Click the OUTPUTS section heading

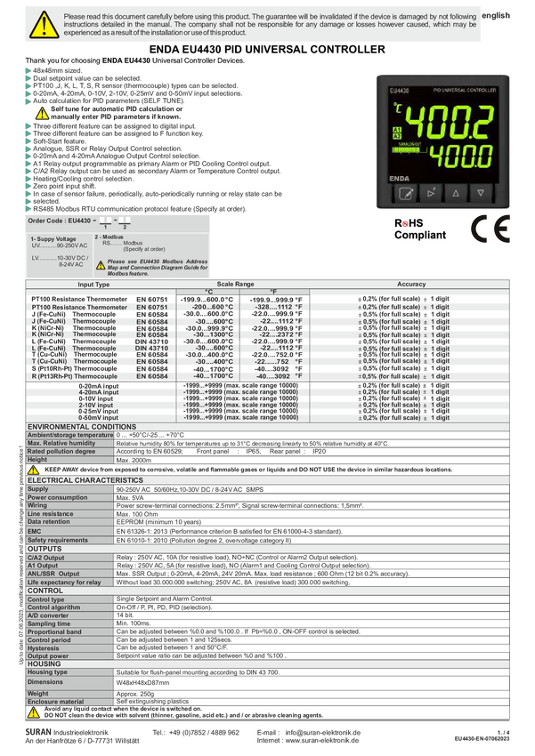45,549
